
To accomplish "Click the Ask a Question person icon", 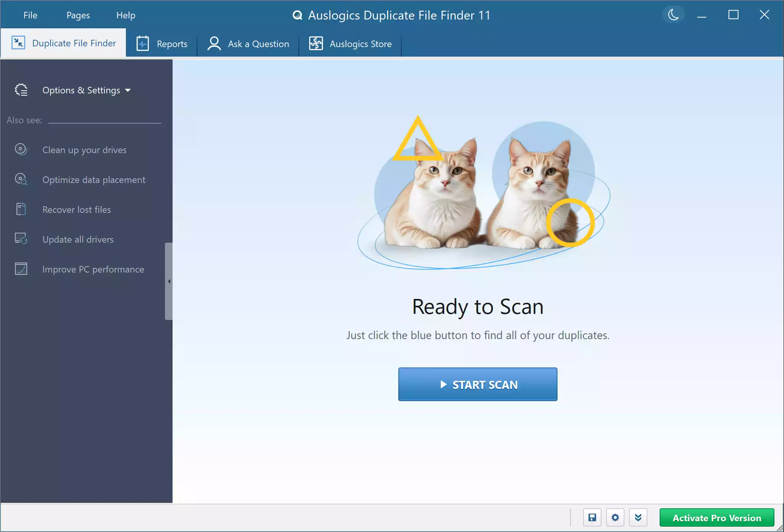I will click(x=214, y=43).
